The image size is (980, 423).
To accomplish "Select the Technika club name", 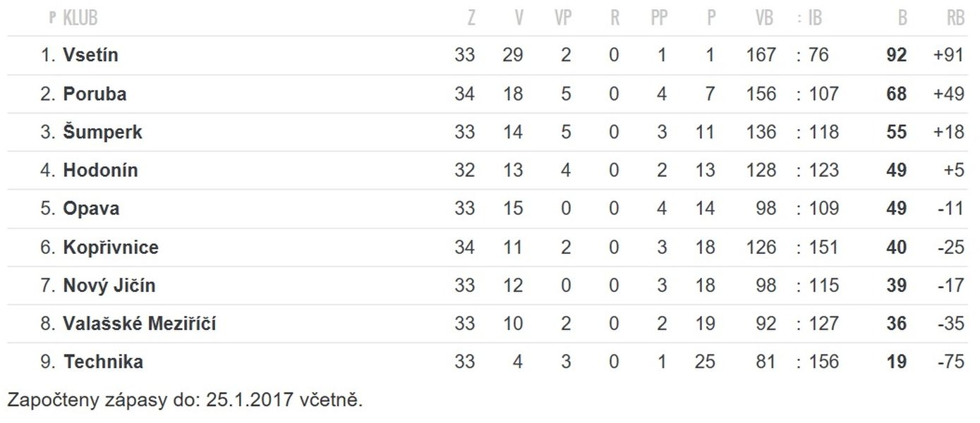I will (x=103, y=362).
